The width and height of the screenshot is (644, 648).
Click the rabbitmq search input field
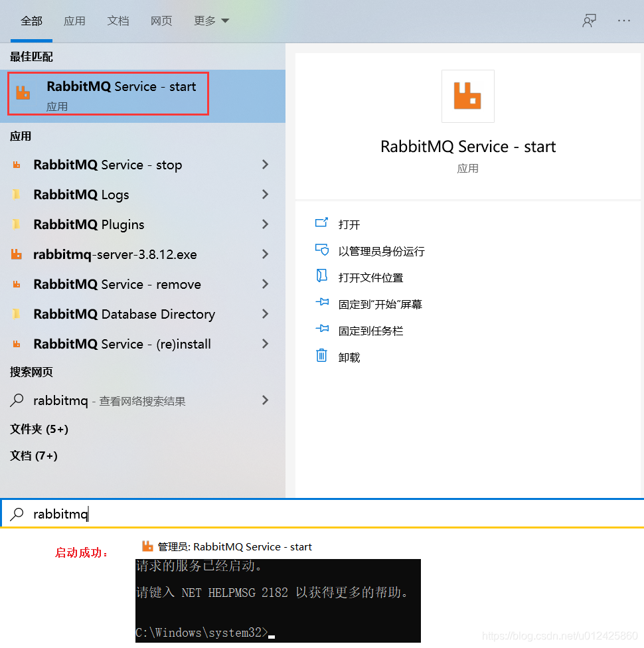coord(323,514)
